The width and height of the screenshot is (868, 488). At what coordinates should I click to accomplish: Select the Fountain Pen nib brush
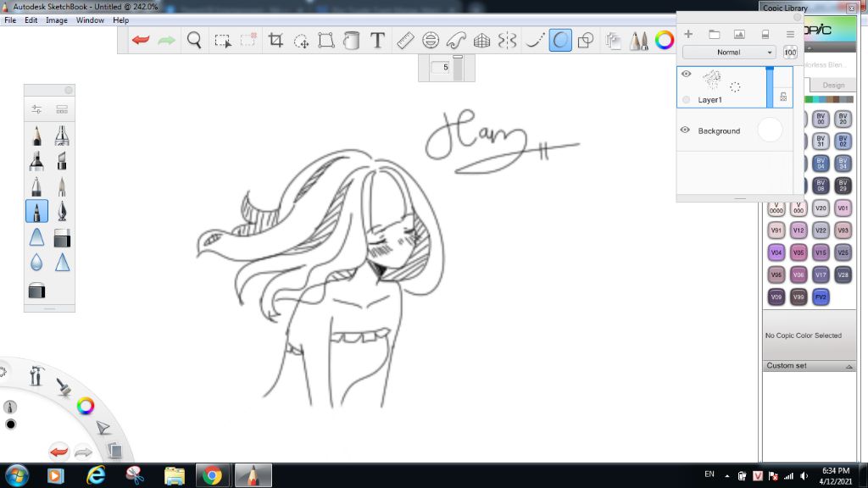tap(62, 211)
